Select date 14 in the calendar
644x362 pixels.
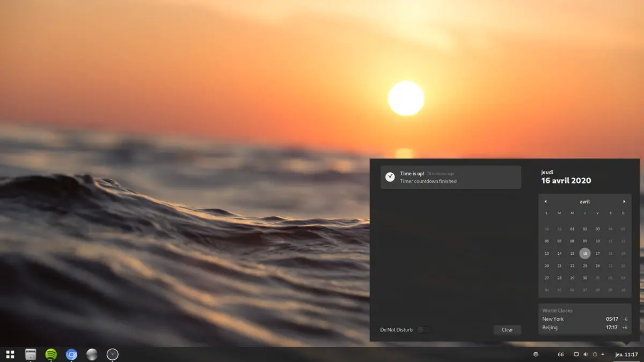click(x=559, y=253)
